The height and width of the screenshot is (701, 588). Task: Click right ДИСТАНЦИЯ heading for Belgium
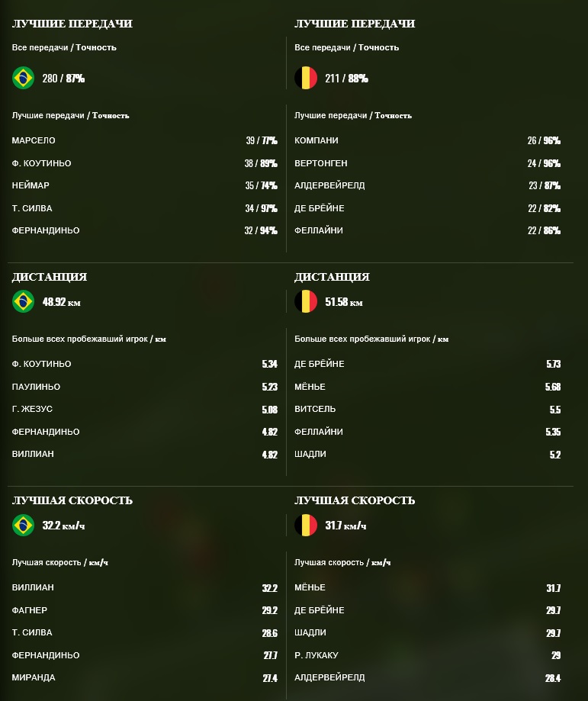[332, 277]
